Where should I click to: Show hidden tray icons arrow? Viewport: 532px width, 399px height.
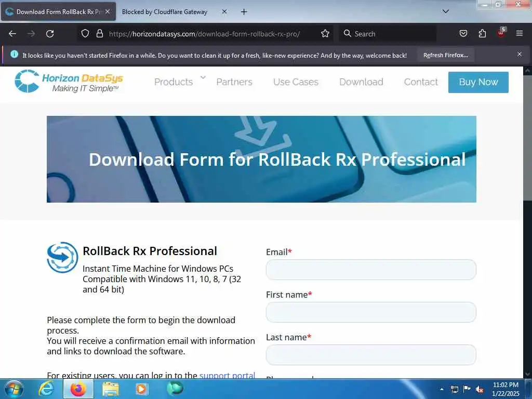tap(442, 390)
